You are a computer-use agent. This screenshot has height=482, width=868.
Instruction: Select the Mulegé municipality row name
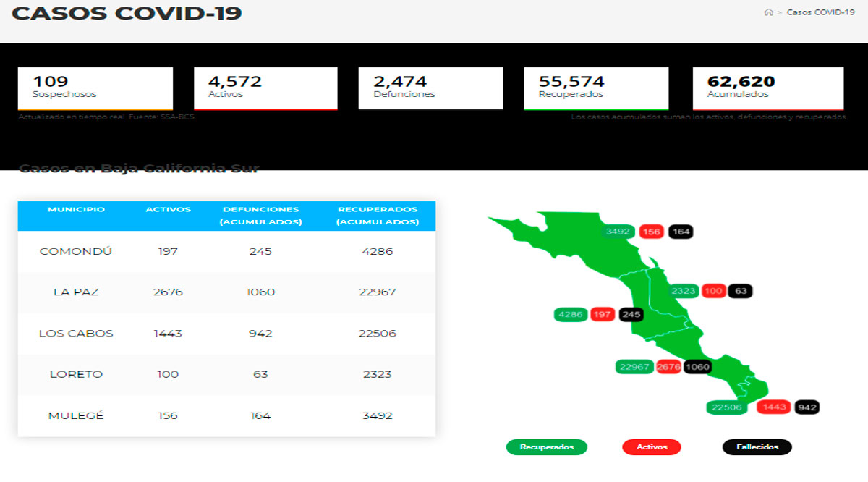(x=76, y=415)
